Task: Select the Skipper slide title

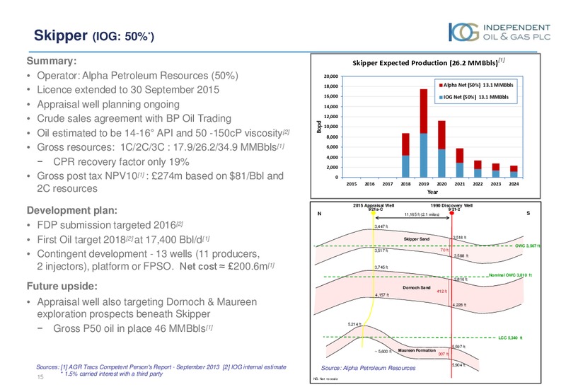Action: point(94,36)
